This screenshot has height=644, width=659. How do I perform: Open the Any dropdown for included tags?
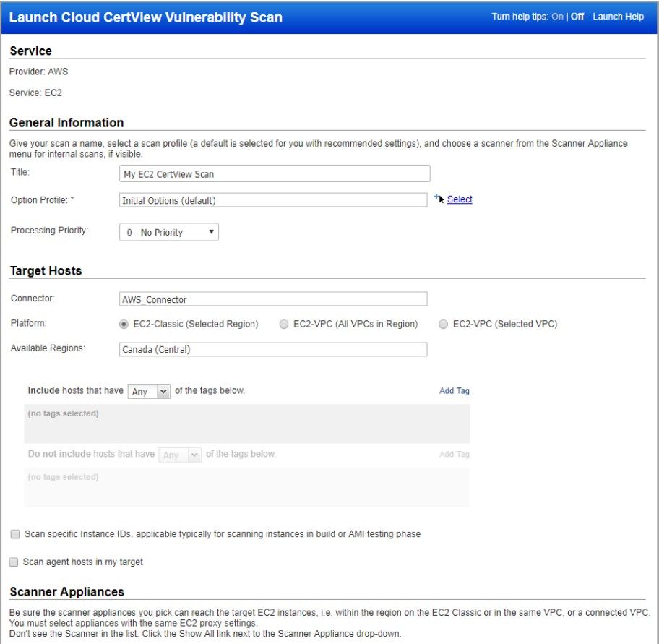point(148,391)
